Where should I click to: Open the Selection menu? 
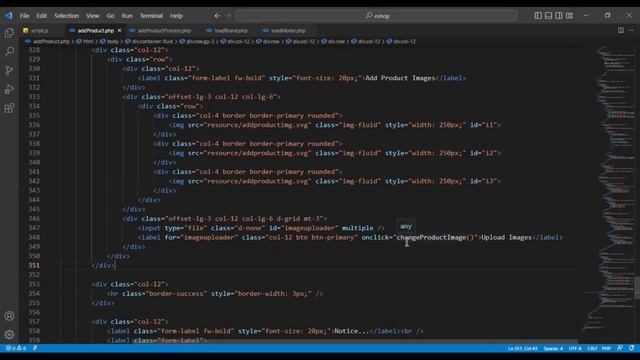pyautogui.click(x=67, y=16)
